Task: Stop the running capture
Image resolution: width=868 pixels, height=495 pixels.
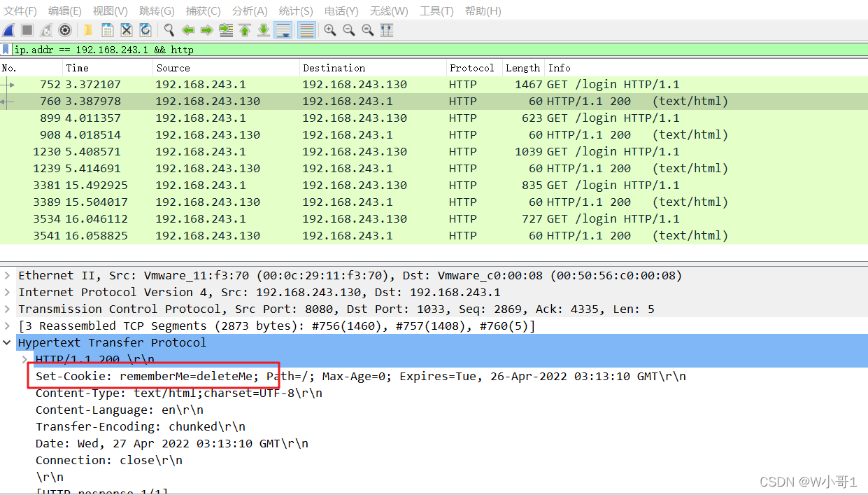Action: pos(28,30)
